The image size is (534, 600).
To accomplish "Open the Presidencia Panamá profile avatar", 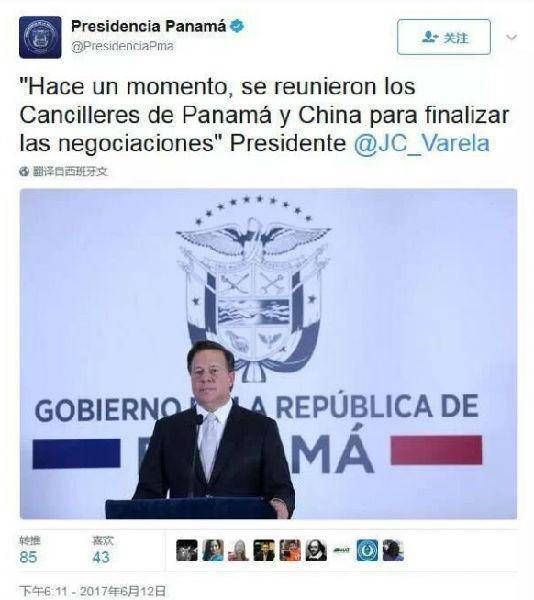I will (x=40, y=37).
